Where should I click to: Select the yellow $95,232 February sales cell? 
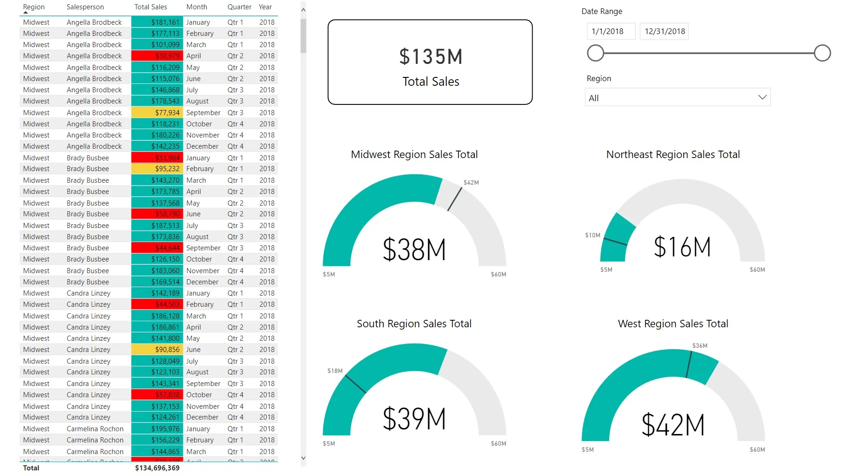[x=157, y=168]
